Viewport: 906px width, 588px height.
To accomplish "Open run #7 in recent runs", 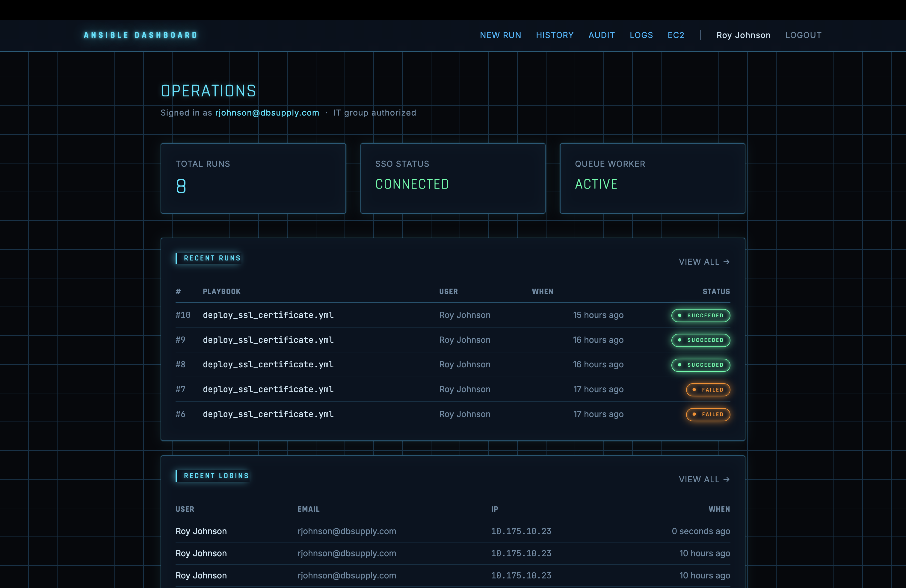I will coord(453,389).
